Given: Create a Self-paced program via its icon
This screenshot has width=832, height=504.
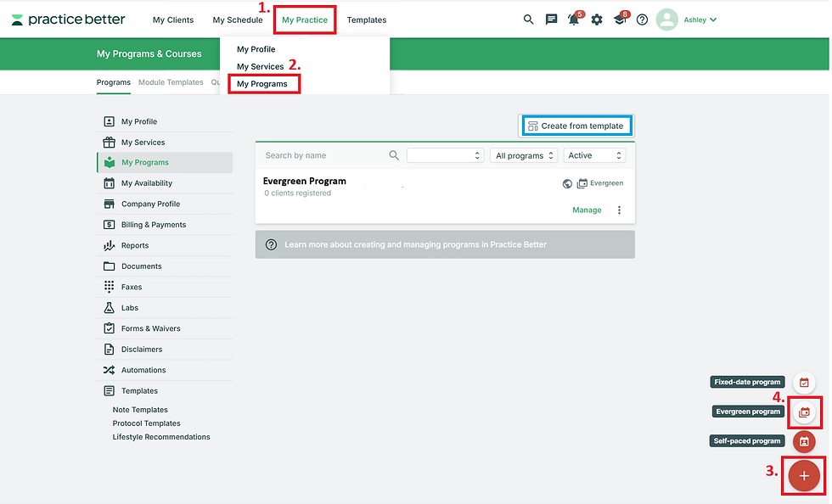Looking at the screenshot, I should [x=803, y=440].
